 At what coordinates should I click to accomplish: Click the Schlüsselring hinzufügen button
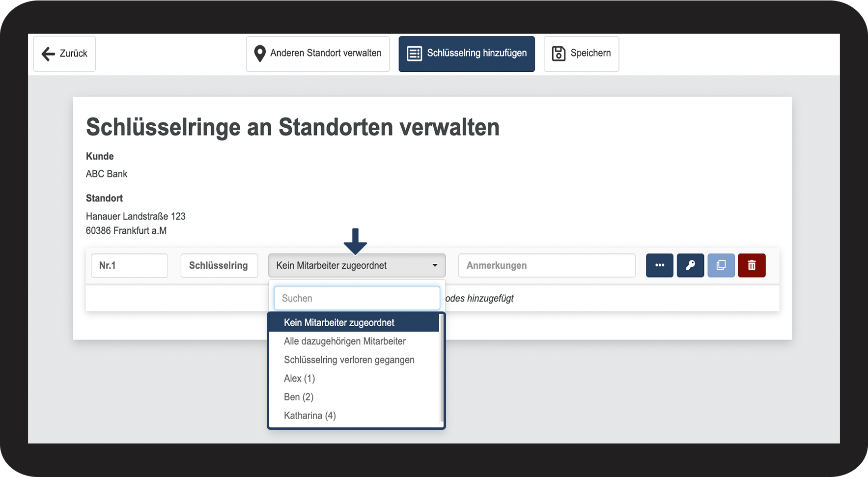466,54
